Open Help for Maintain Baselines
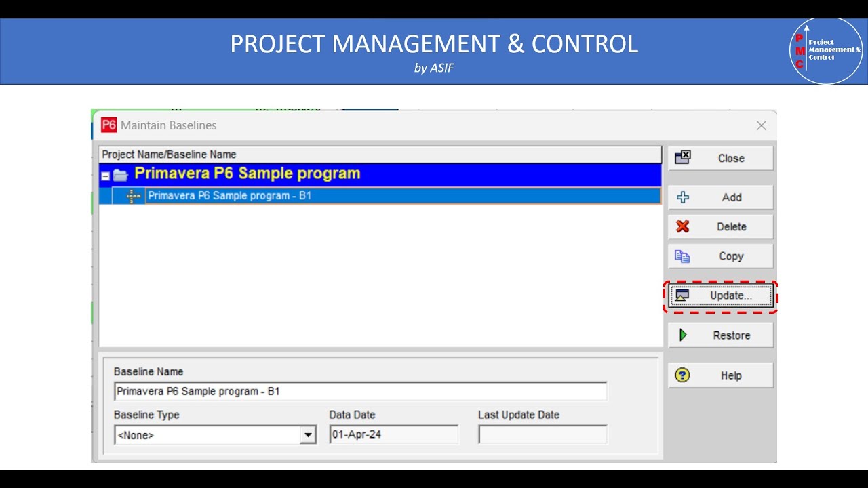Image resolution: width=868 pixels, height=488 pixels. (x=720, y=375)
